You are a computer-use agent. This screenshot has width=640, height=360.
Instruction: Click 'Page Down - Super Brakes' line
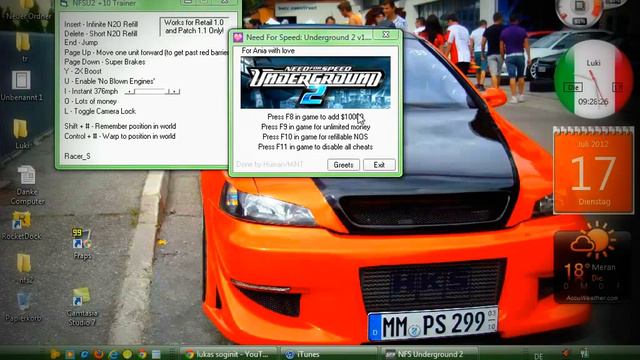104,62
